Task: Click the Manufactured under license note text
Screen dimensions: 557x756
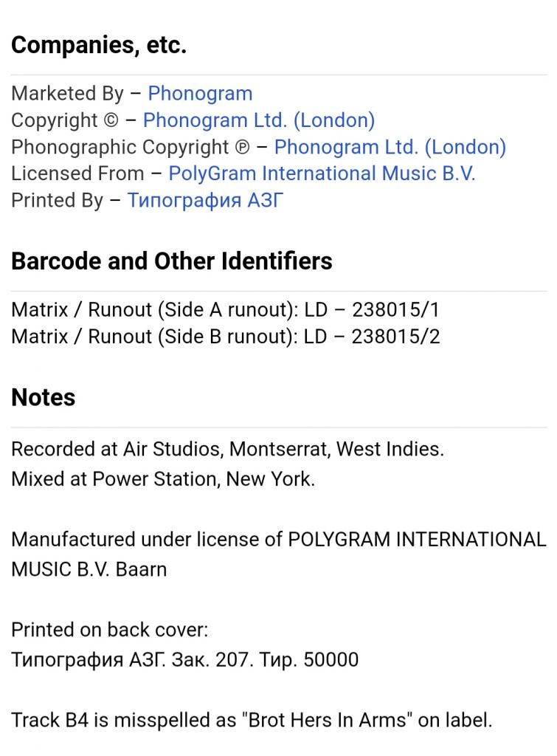Action: (279, 554)
